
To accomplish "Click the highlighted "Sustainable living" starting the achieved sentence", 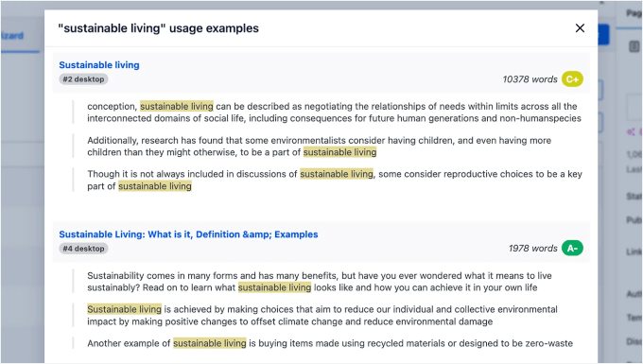I will point(124,309).
